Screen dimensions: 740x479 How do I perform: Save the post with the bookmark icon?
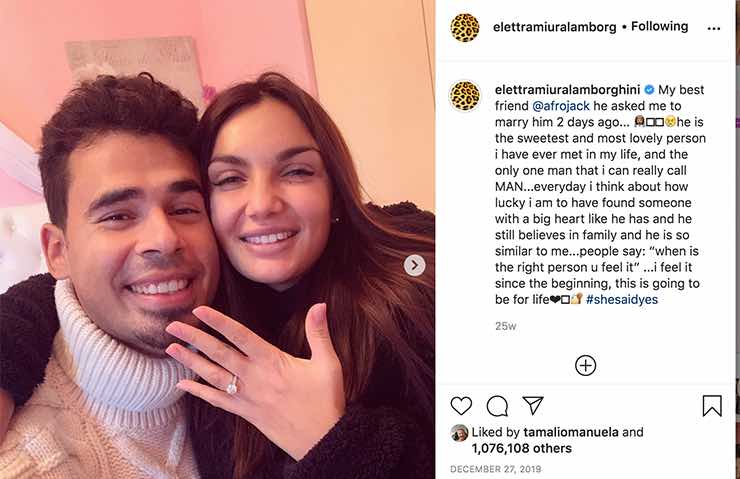tap(712, 406)
